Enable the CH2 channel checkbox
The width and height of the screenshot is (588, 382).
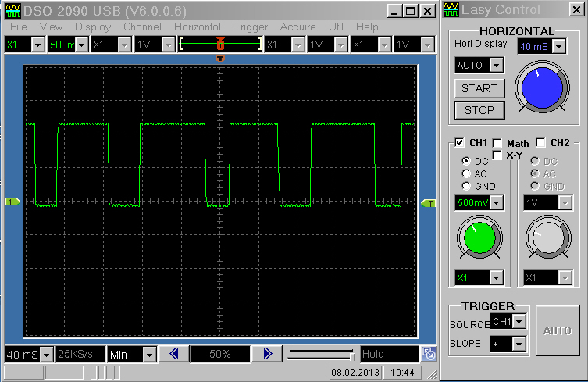tap(541, 143)
